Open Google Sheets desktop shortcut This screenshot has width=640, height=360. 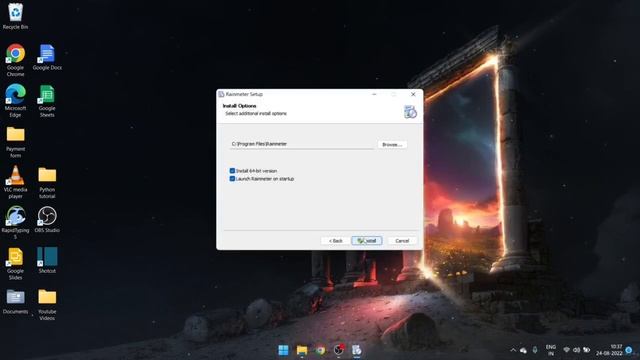pyautogui.click(x=47, y=101)
